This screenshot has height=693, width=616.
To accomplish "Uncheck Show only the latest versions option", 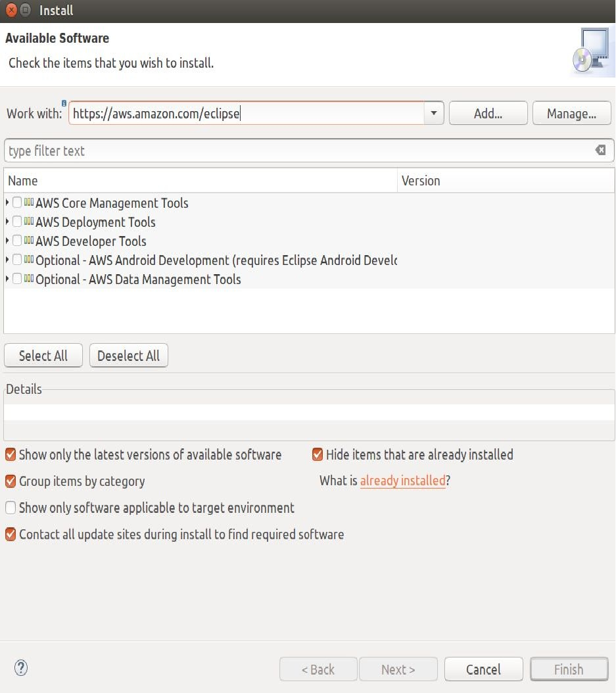I will click(x=11, y=454).
